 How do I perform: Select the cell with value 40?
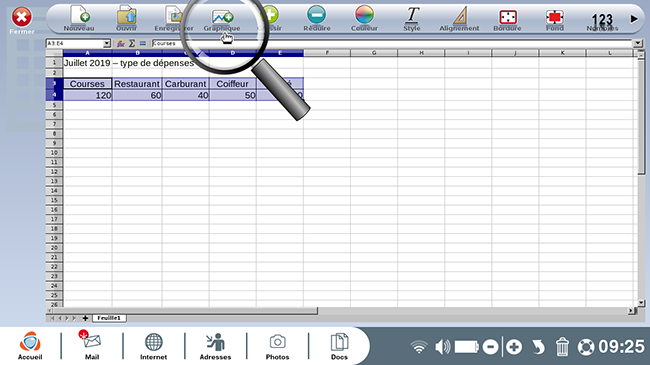pos(185,95)
